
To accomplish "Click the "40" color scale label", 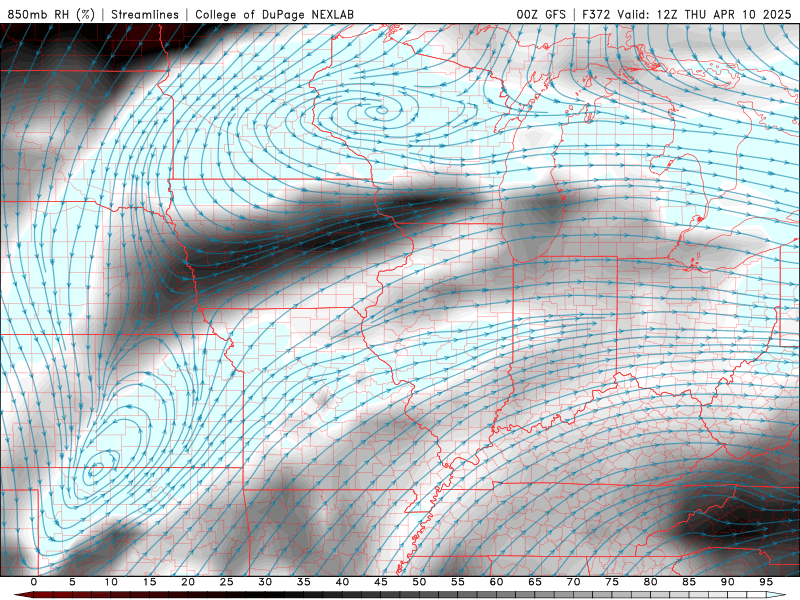I will pos(342,582).
